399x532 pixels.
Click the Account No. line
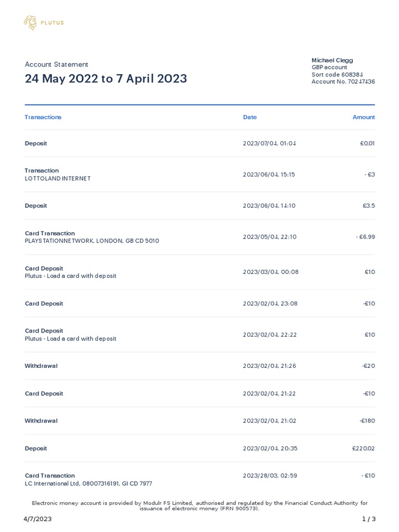(x=343, y=82)
